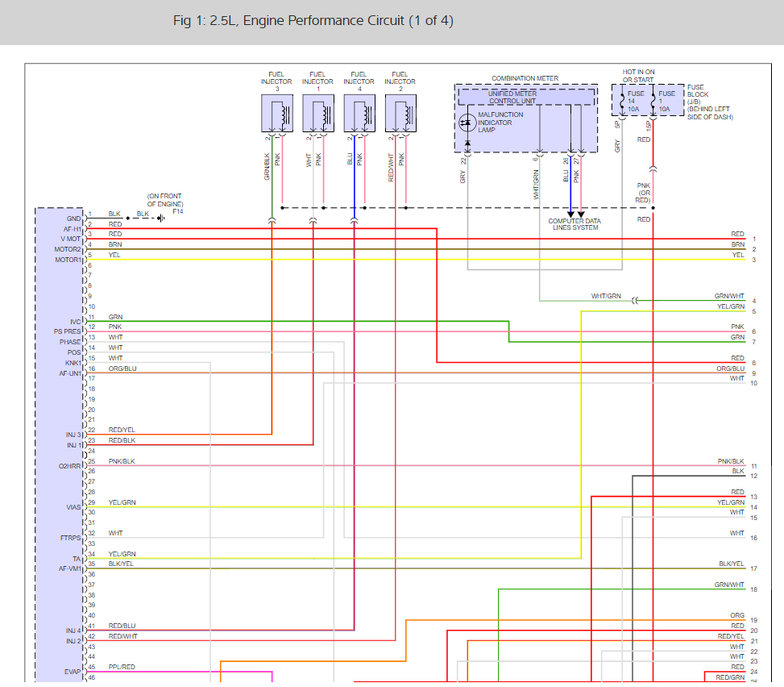Click the Fuse Block (J/B) label
The height and width of the screenshot is (687, 784).
[x=710, y=102]
